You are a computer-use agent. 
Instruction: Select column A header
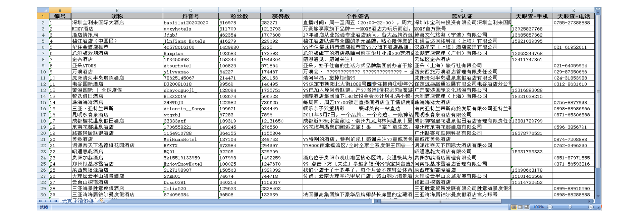click(x=60, y=10)
